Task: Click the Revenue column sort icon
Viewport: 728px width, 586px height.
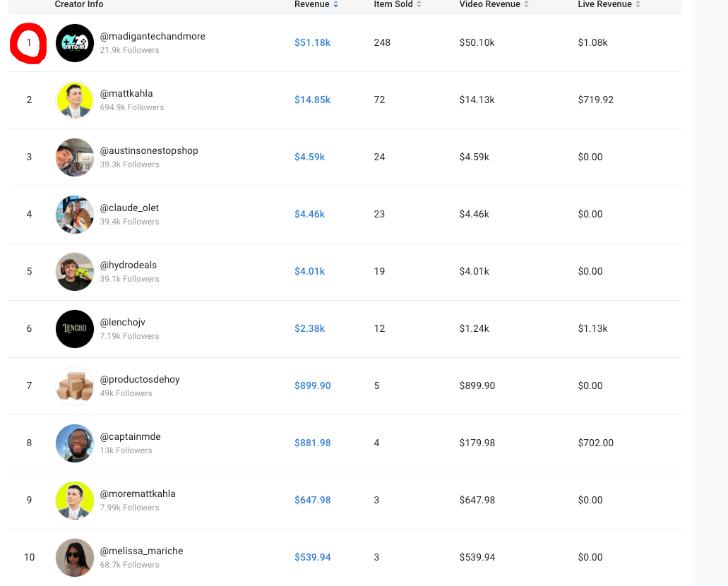Action: click(336, 4)
